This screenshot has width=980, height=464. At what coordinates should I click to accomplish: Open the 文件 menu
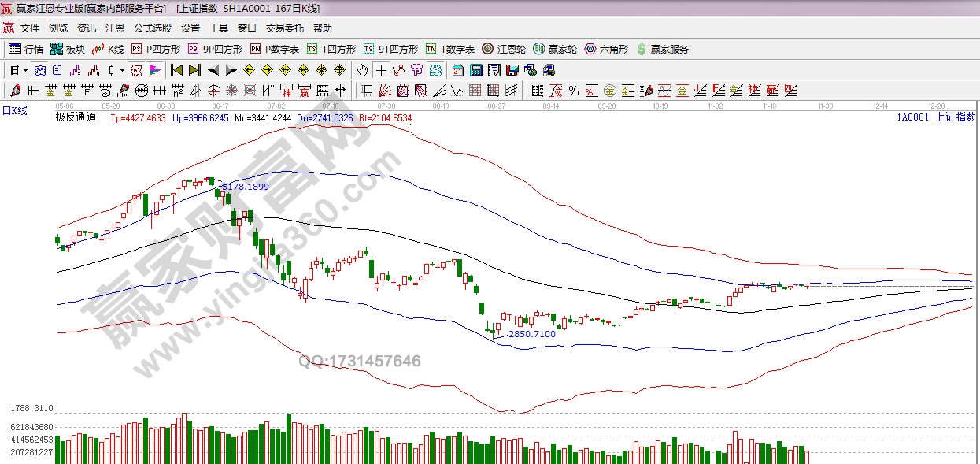[x=30, y=28]
